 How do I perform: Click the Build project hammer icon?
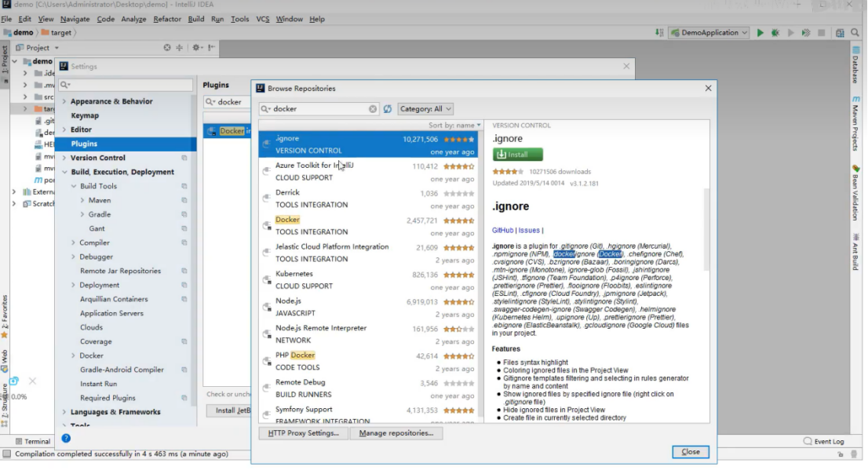point(659,33)
